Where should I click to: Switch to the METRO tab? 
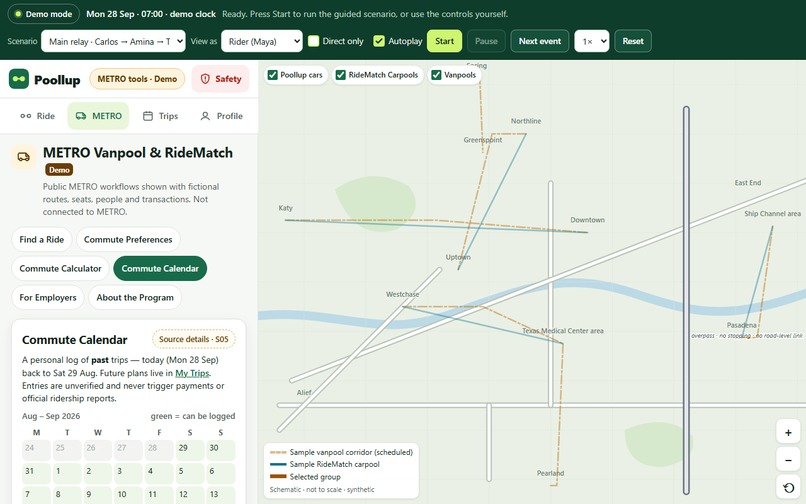click(x=98, y=116)
